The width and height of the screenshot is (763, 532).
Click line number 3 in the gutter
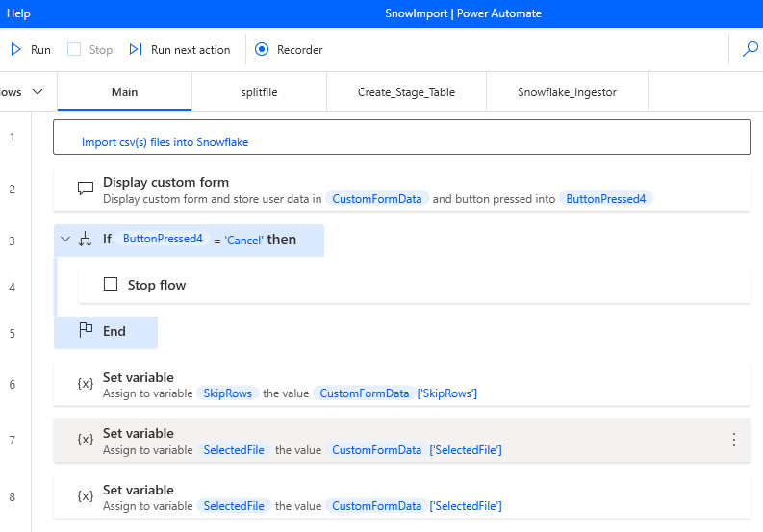(13, 241)
